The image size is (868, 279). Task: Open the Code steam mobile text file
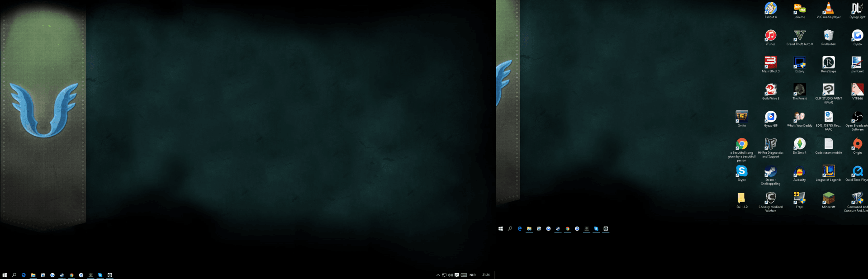click(828, 144)
